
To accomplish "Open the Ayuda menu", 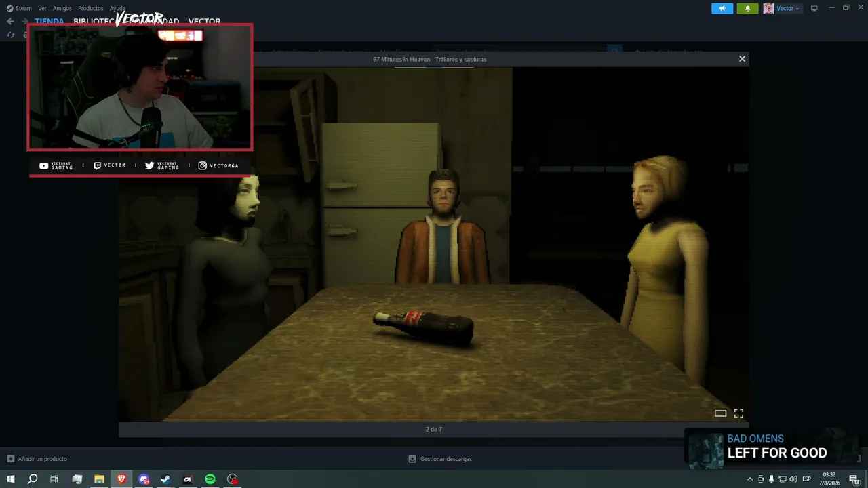I will pyautogui.click(x=117, y=9).
